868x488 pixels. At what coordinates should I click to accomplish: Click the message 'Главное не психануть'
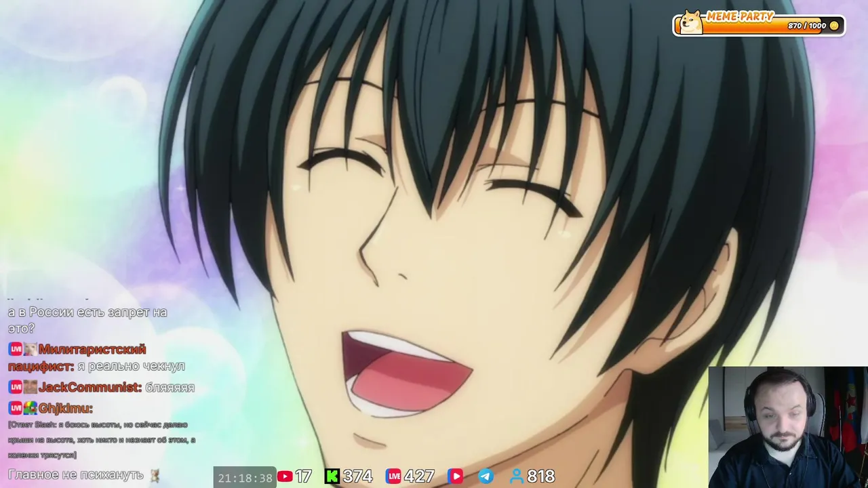click(76, 475)
